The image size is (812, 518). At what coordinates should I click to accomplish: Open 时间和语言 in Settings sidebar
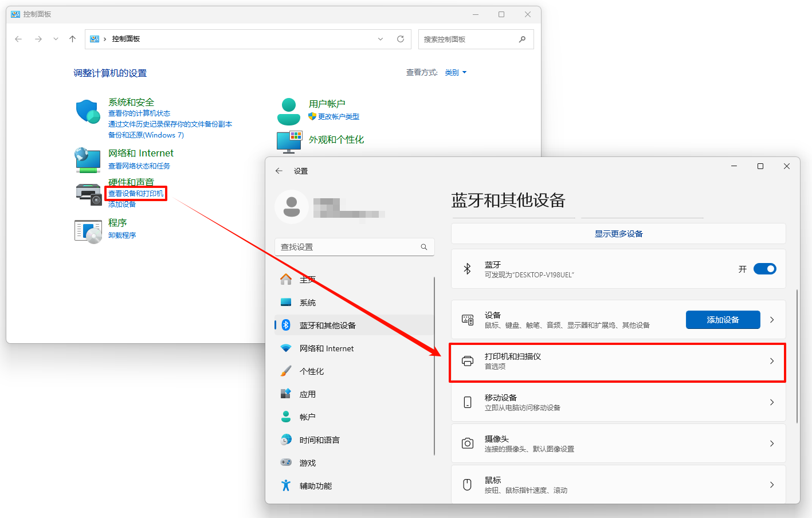[319, 440]
